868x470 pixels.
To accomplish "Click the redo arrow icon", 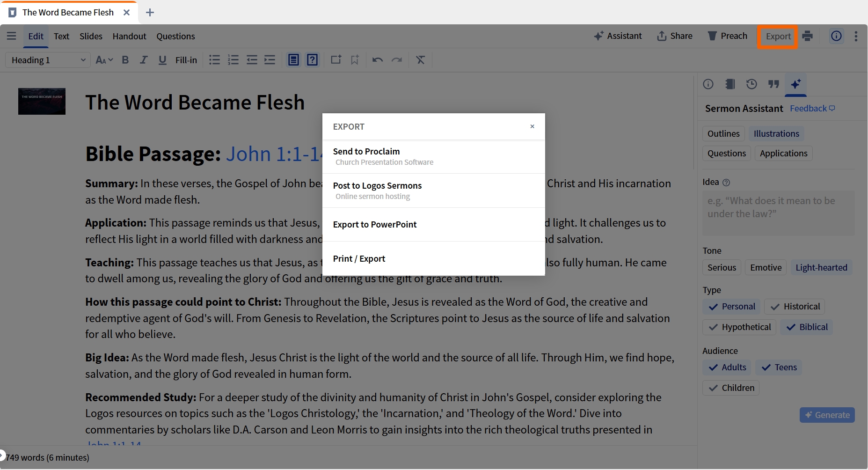I will (397, 60).
